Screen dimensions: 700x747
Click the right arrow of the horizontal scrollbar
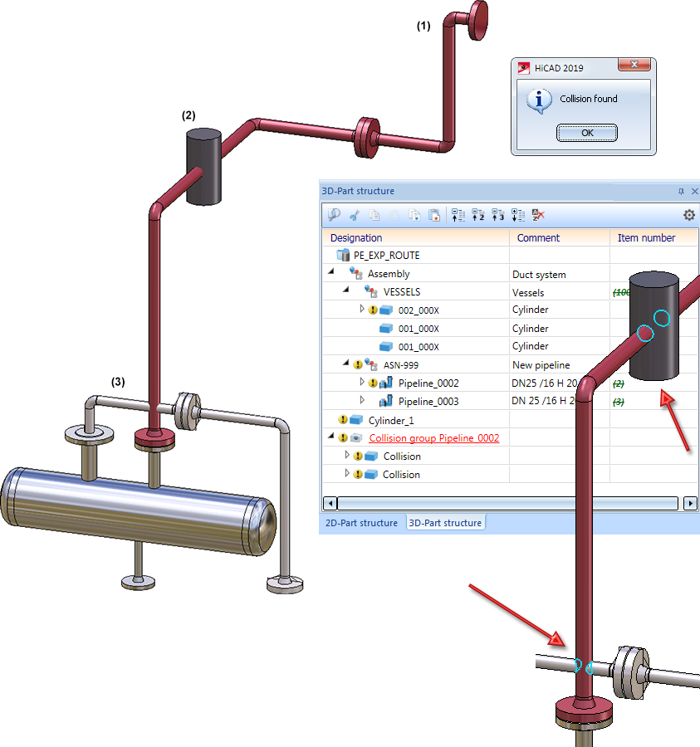[691, 503]
